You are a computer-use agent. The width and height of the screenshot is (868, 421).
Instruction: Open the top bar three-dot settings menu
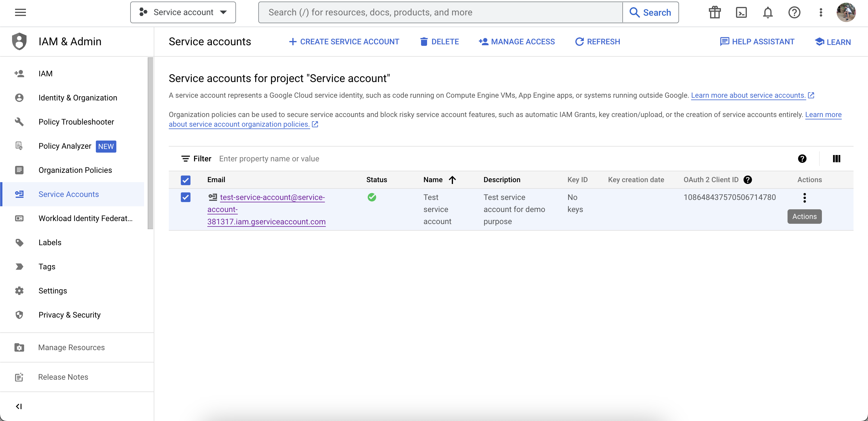tap(821, 12)
